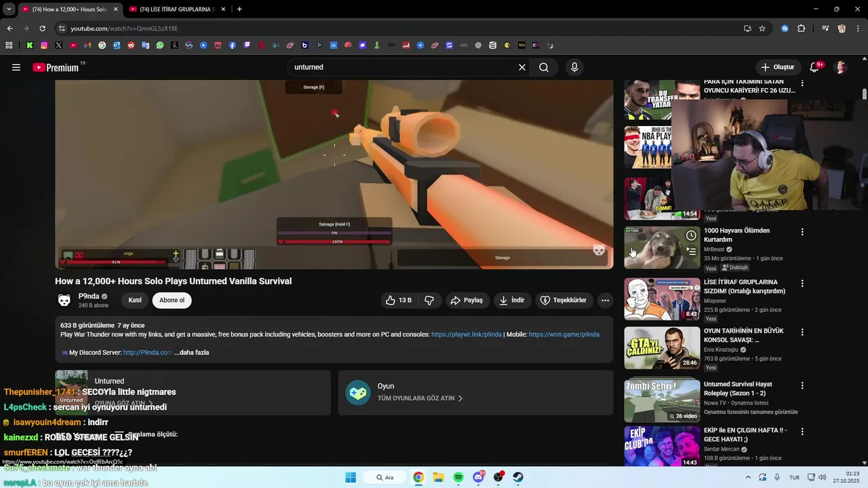This screenshot has height=488, width=868.
Task: Open the GTA'yı Çaldınız 28:46 thumbnail
Action: click(662, 348)
